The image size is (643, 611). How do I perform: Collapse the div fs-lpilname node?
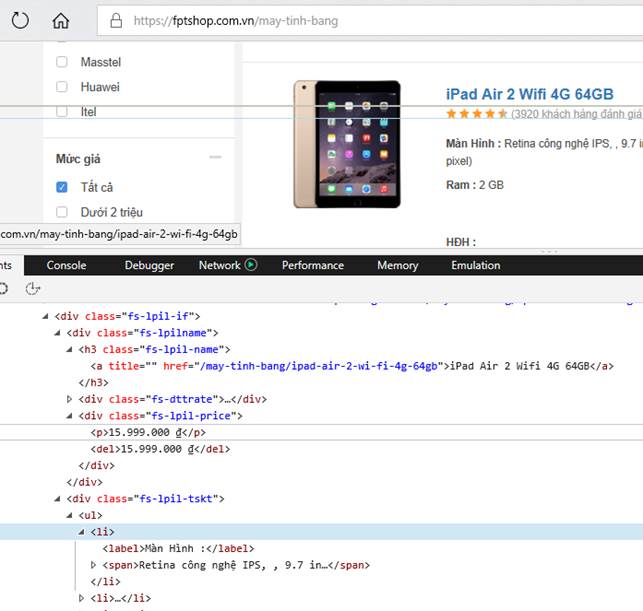tap(57, 333)
